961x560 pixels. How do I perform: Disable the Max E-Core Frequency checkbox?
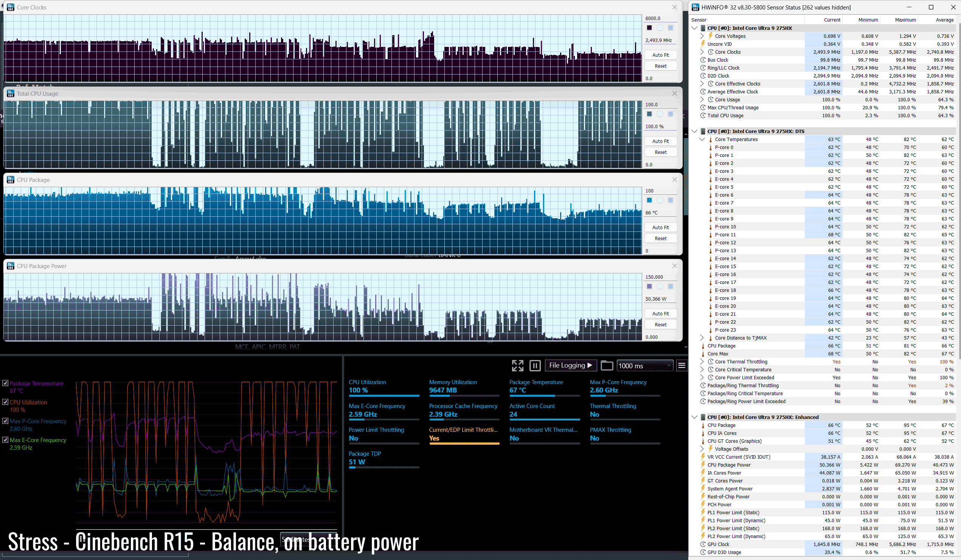point(5,439)
